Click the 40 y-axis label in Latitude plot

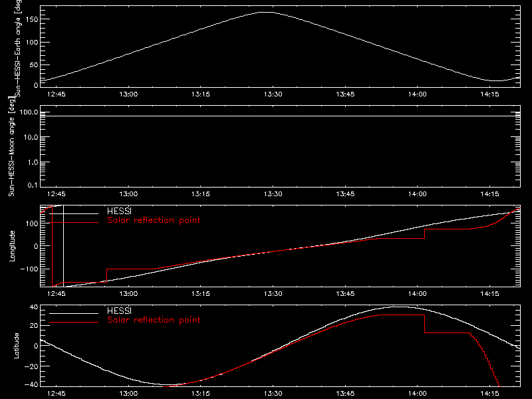coord(34,308)
